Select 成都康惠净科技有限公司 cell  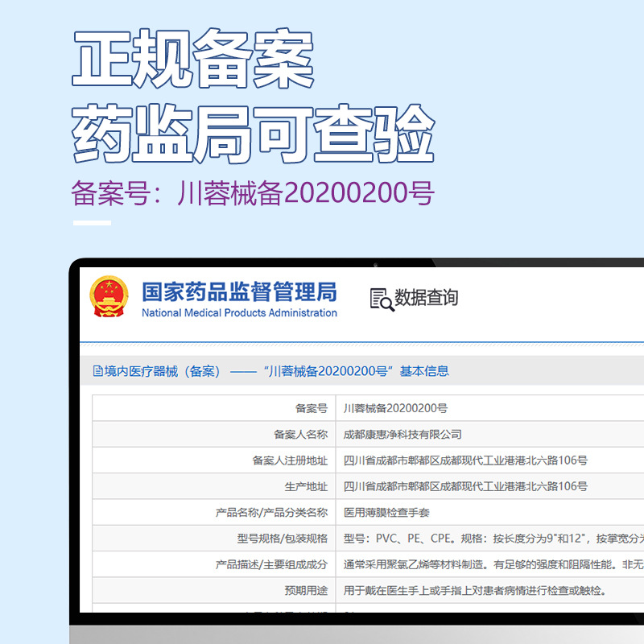(402, 435)
